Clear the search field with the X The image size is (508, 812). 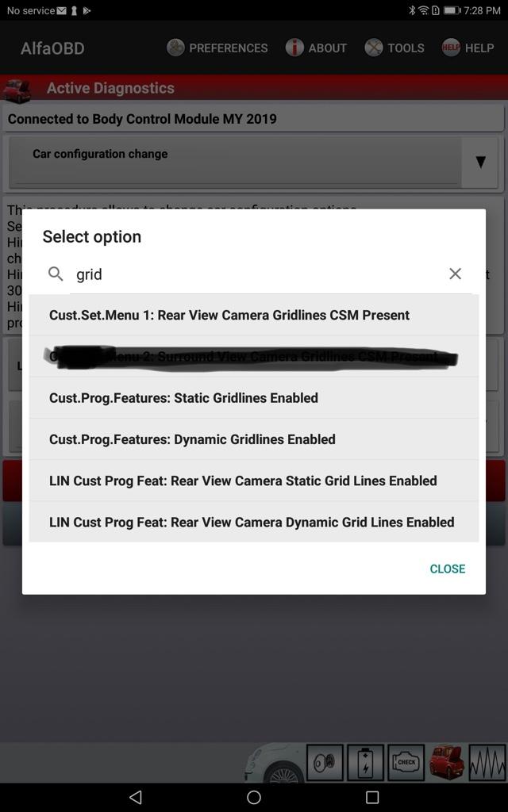click(455, 274)
